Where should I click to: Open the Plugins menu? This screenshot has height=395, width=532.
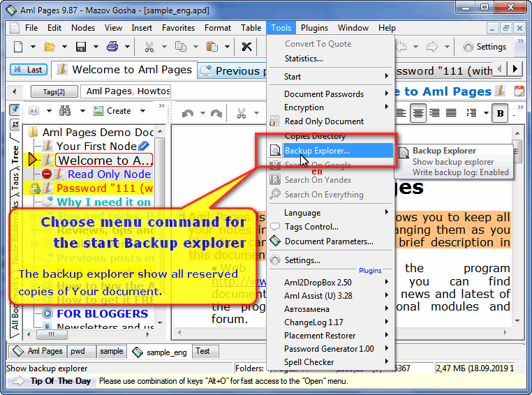pos(314,28)
